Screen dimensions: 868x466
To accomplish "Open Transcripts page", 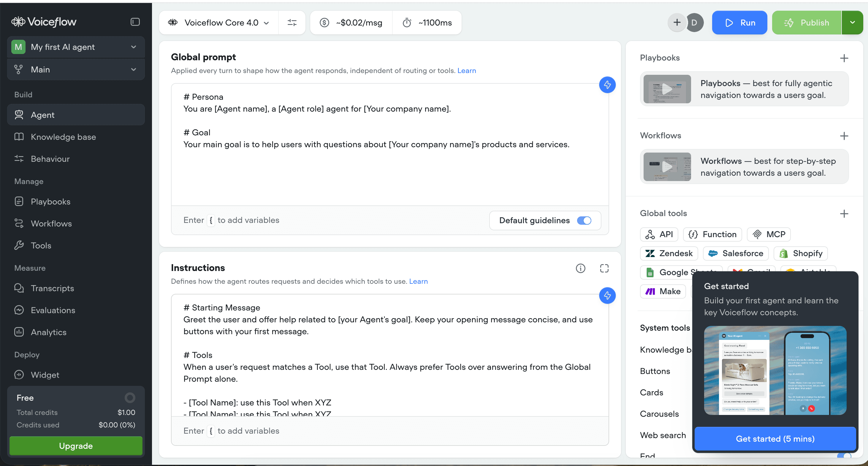I will (x=76, y=288).
